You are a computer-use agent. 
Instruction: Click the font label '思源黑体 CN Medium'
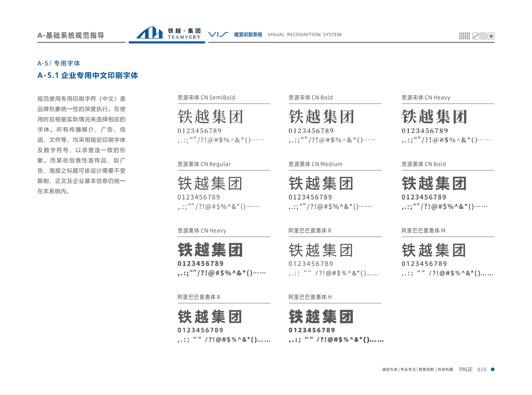coord(315,164)
